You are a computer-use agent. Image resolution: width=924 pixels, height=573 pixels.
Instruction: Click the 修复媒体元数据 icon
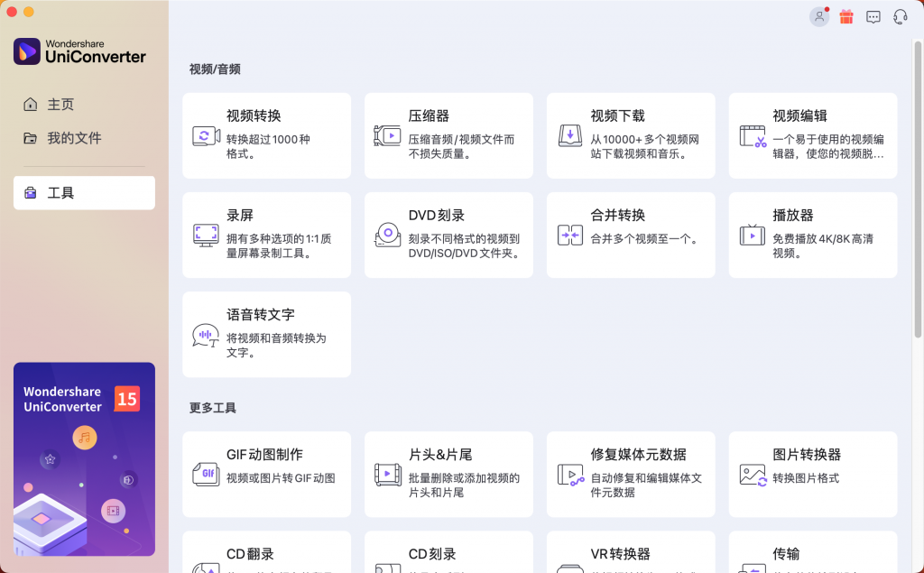click(570, 476)
